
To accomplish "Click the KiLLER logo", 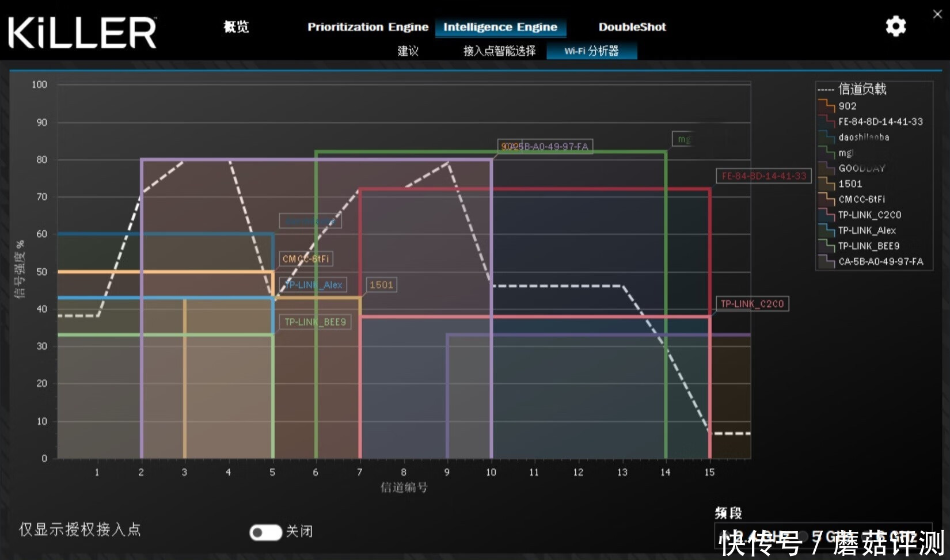I will click(82, 32).
